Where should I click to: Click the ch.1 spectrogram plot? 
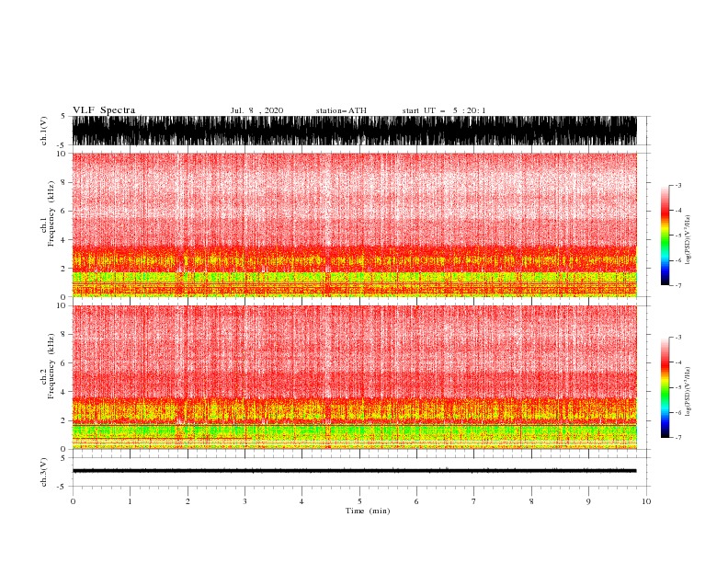pyautogui.click(x=354, y=224)
